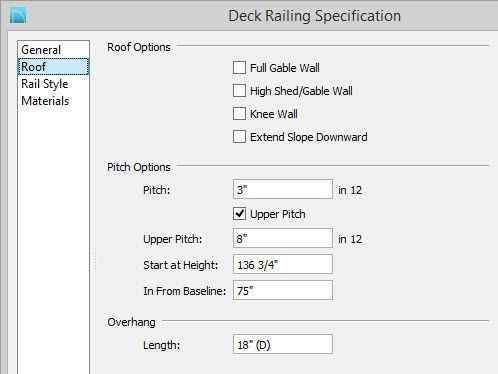Click the Deck Railing Specification title bar
Image resolution: width=498 pixels, height=374 pixels.
click(x=314, y=16)
